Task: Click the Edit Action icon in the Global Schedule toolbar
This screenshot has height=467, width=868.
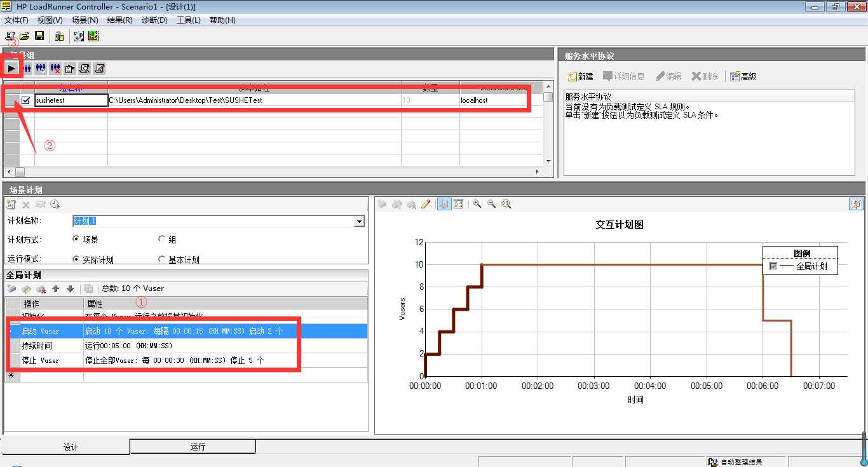Action: (26, 288)
